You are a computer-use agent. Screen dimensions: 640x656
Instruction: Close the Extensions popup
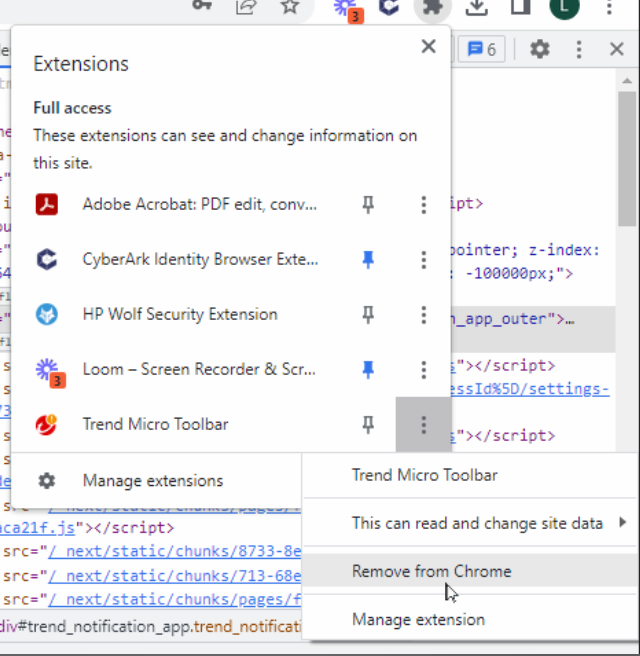click(428, 46)
